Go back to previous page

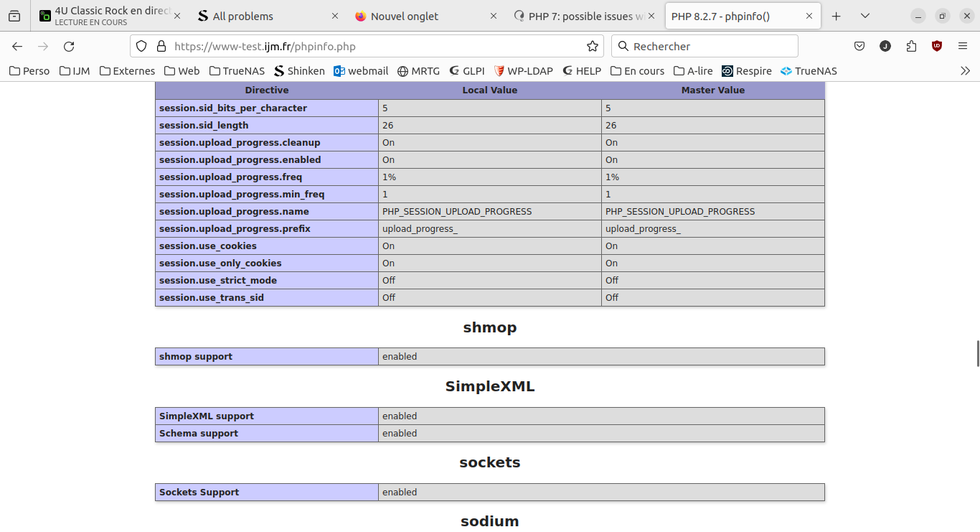coord(17,46)
